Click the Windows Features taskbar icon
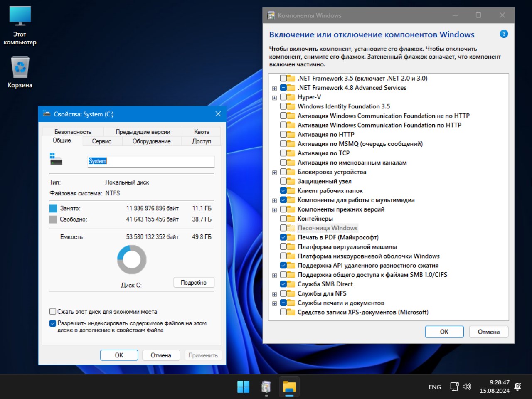 coord(266,387)
